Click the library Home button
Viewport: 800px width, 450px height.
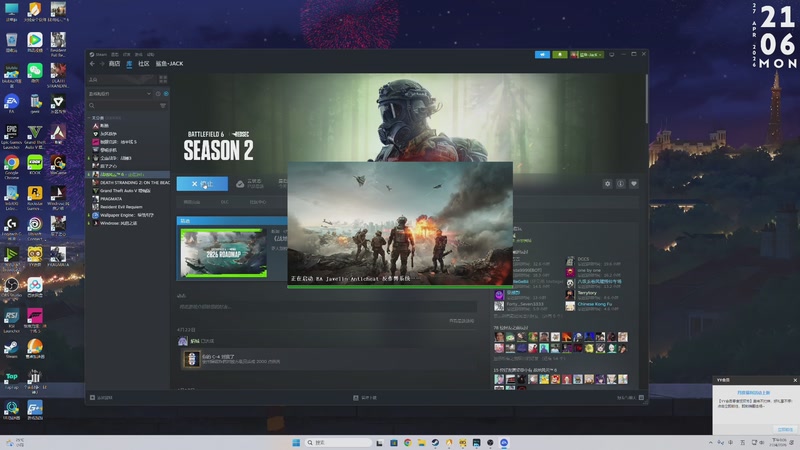coord(121,80)
